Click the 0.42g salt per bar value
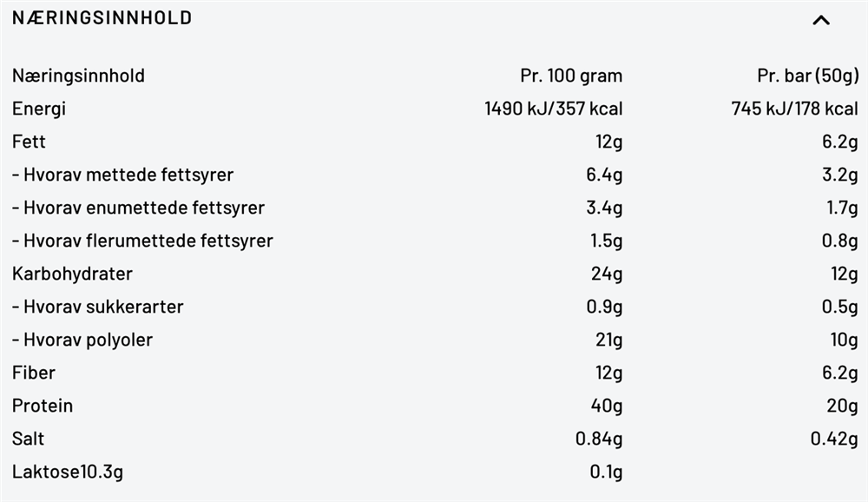Viewport: 868px width, 502px height. tap(834, 439)
